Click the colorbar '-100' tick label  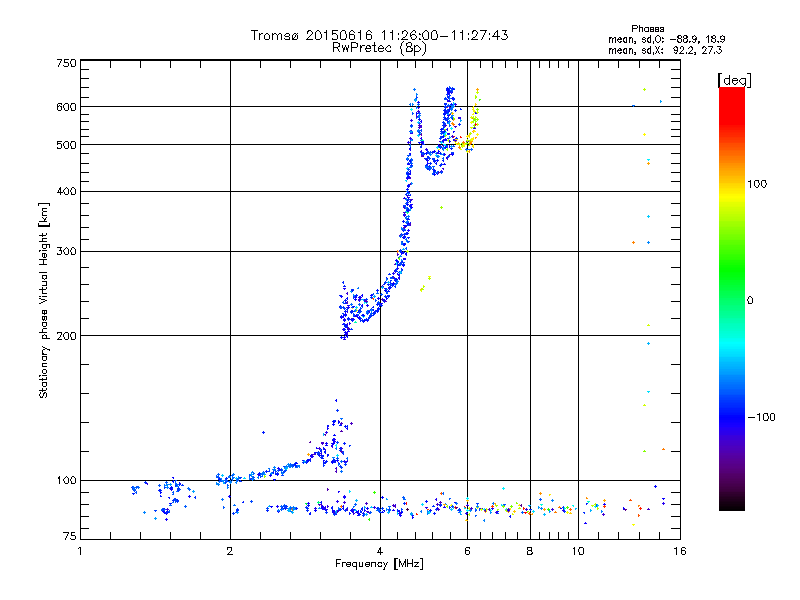[762, 417]
